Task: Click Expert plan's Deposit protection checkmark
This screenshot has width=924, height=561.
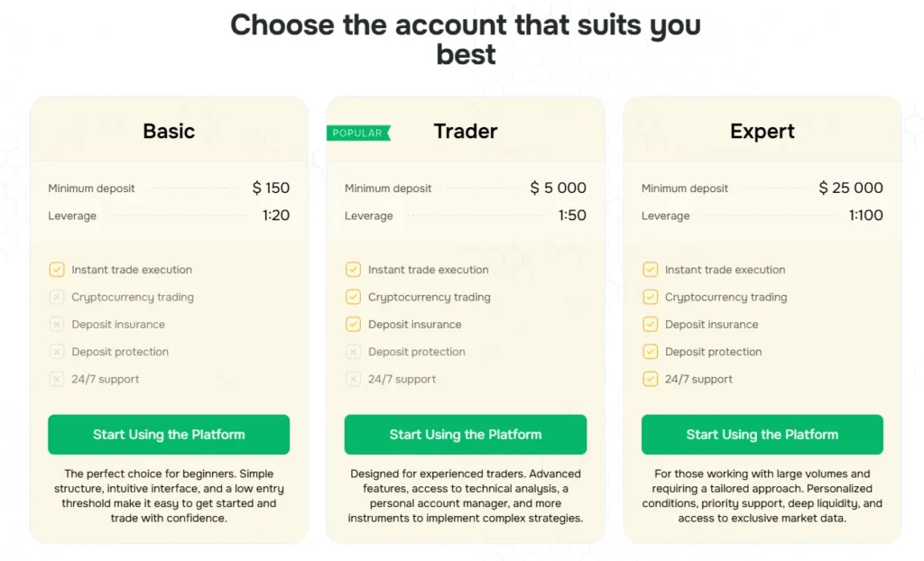Action: pos(651,352)
